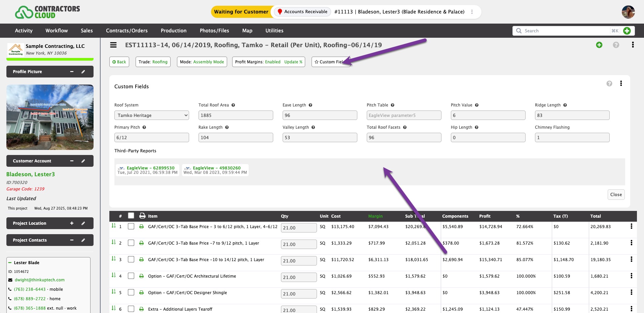Check the checkbox for line item 2

[131, 243]
